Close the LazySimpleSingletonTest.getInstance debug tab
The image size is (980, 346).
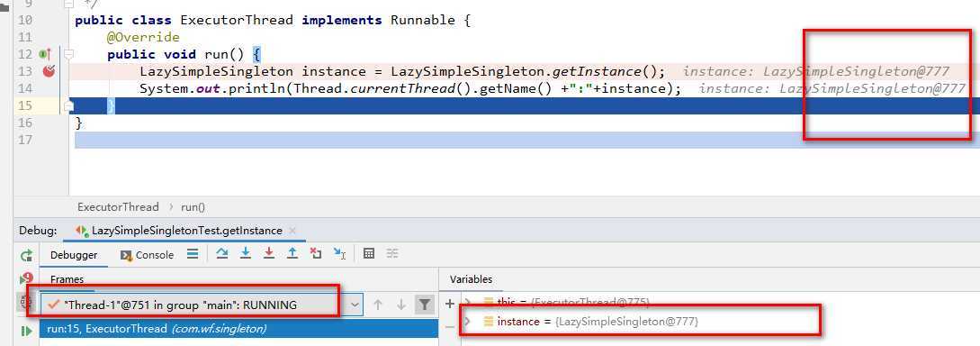coord(292,231)
